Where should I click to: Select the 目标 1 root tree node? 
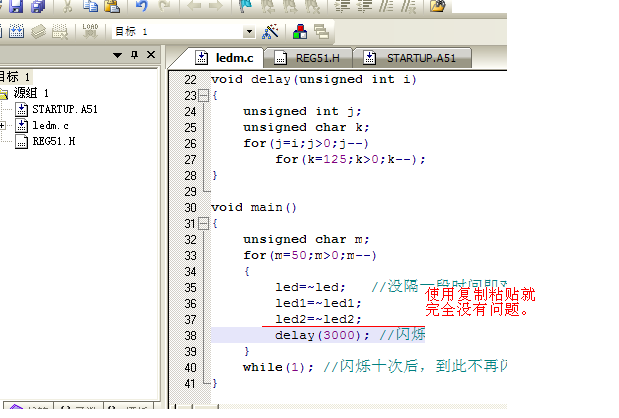[x=15, y=77]
